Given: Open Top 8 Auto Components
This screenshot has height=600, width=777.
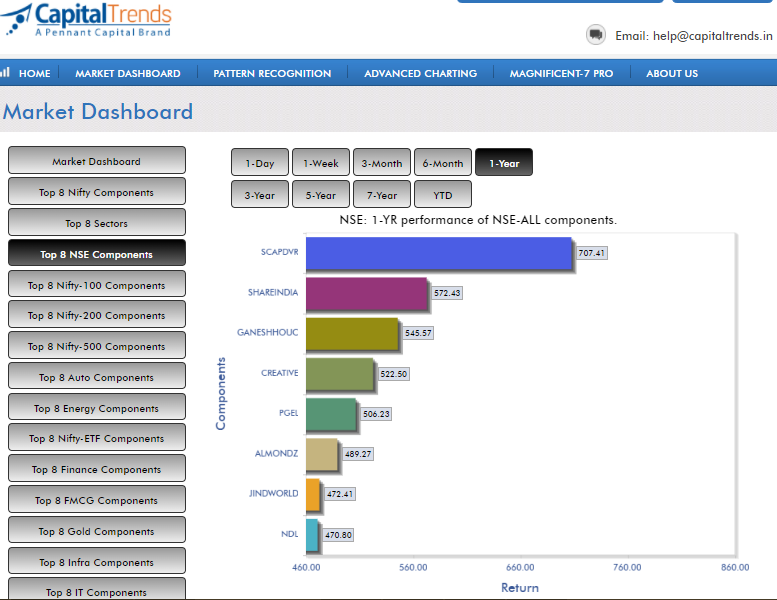Looking at the screenshot, I should (97, 377).
